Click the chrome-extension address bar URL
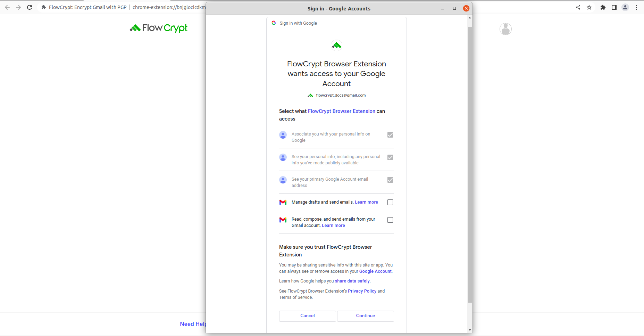This screenshot has width=644, height=336. pyautogui.click(x=169, y=7)
